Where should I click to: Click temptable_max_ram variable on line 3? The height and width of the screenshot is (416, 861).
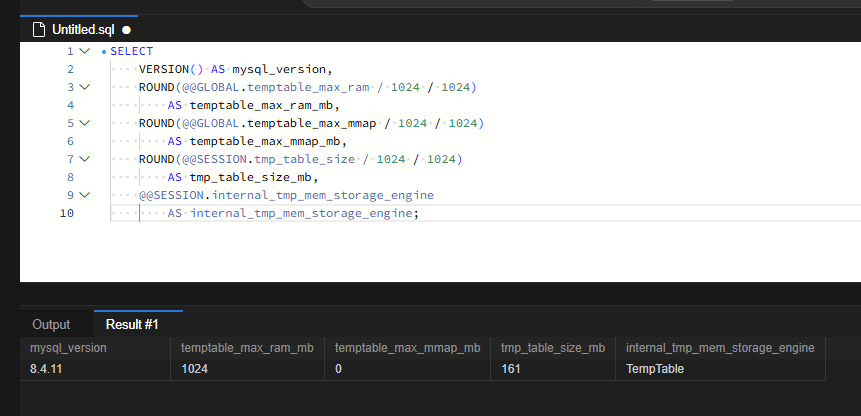pos(309,87)
